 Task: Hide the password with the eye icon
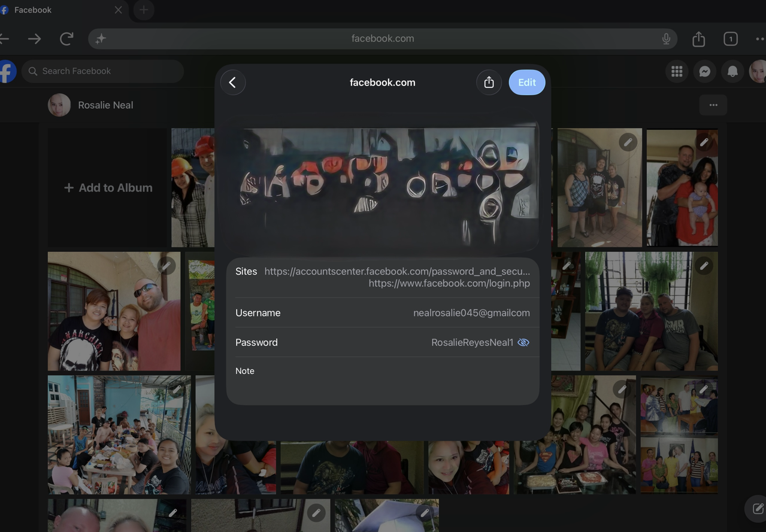coord(523,342)
